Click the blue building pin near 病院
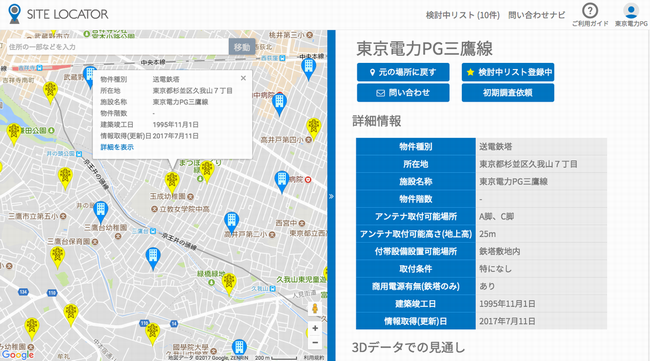 282,182
